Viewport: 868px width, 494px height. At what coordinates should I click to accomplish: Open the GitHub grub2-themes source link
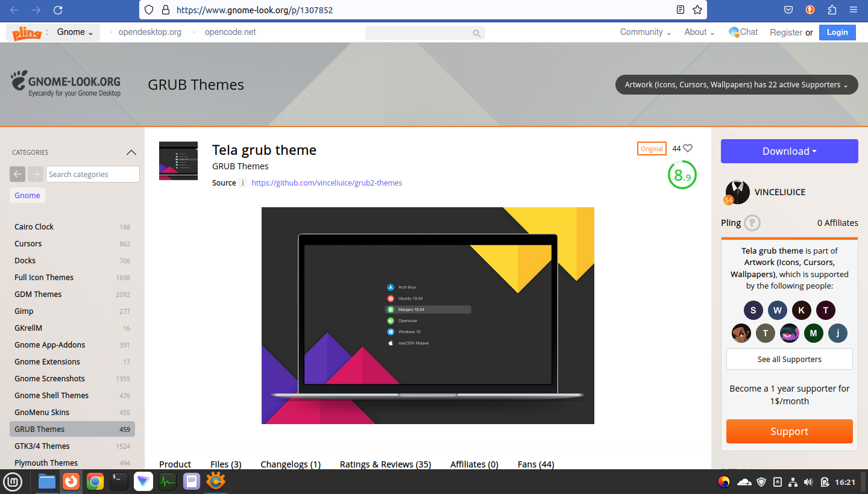click(327, 183)
